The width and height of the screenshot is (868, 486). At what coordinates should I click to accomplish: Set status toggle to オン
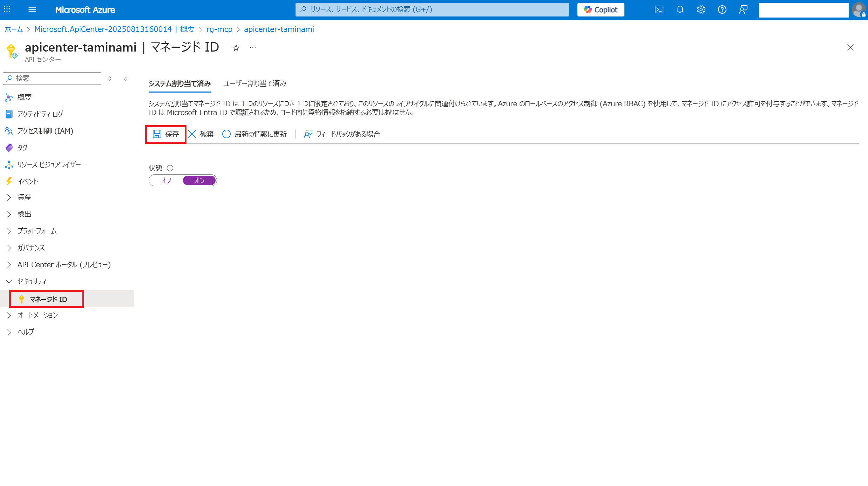[x=199, y=180]
